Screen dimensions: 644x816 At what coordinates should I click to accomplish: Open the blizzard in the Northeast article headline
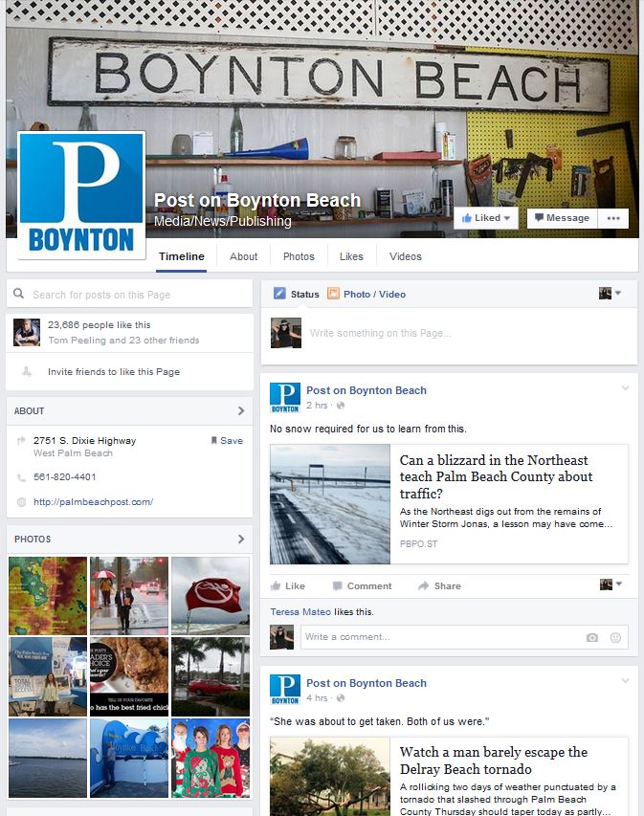point(496,476)
